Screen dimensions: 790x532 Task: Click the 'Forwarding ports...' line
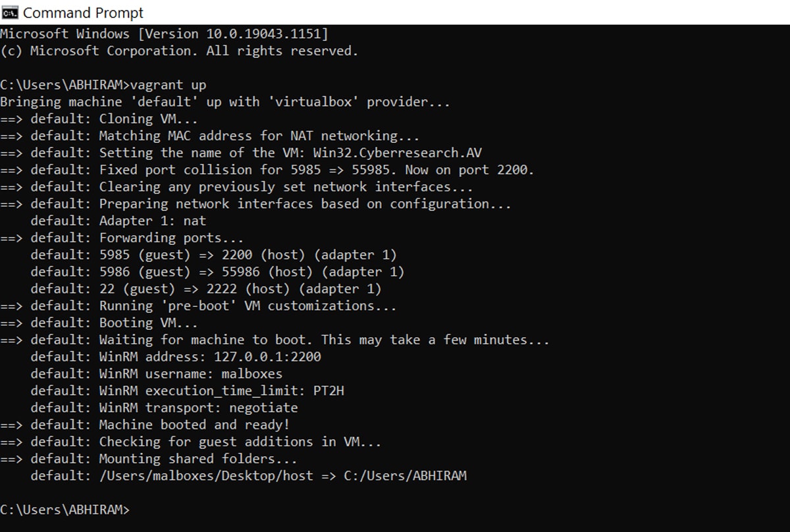click(171, 238)
